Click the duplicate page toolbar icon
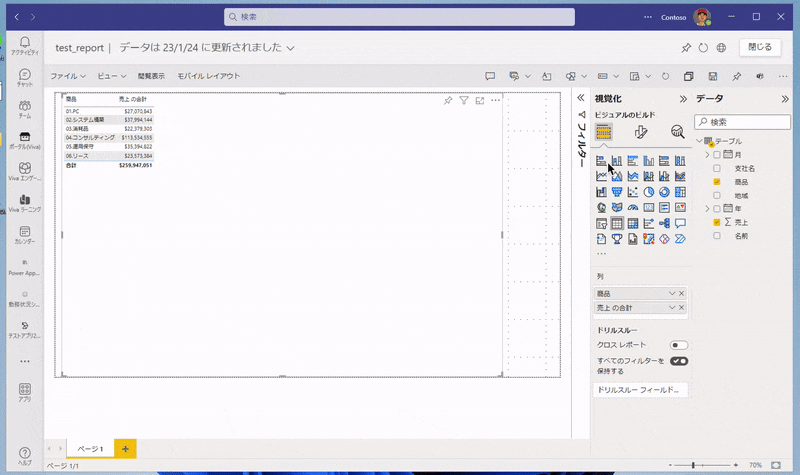The image size is (800, 475). click(x=688, y=76)
